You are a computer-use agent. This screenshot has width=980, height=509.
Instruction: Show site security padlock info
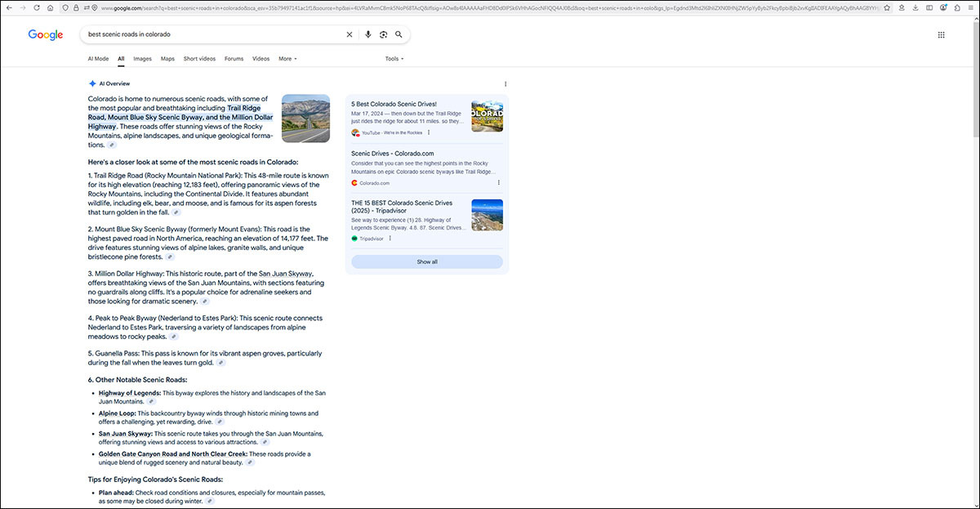pyautogui.click(x=75, y=8)
